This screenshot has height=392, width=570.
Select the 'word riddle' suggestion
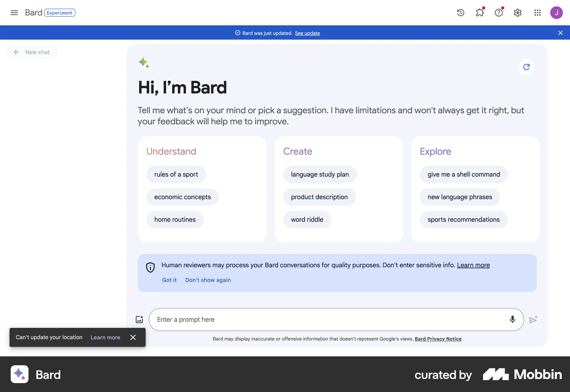(x=307, y=219)
